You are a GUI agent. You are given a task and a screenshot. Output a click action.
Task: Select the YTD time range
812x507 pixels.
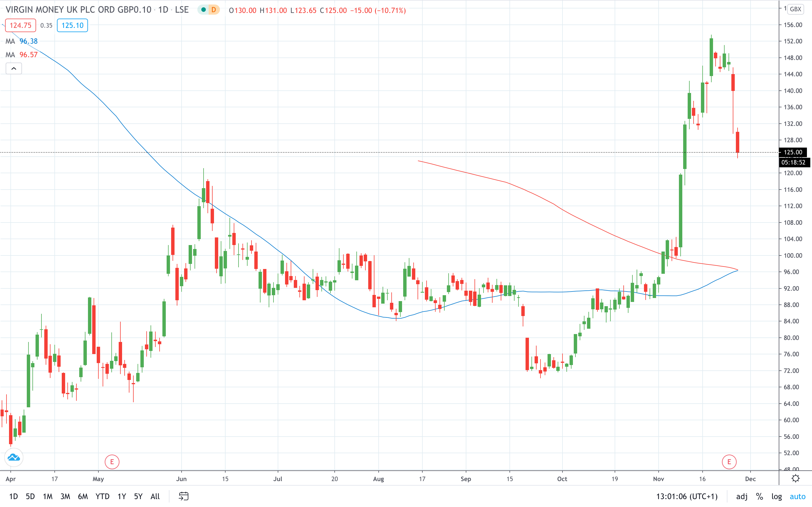tap(102, 497)
